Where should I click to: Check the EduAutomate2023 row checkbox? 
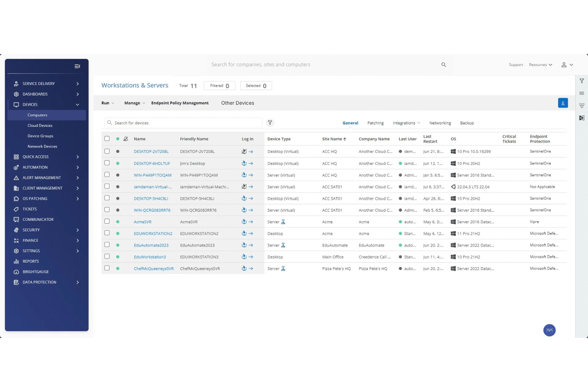(107, 245)
